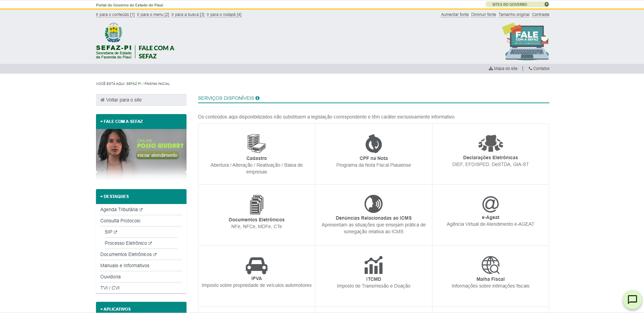Viewport: 644px width, 313px height.
Task: Click the Aumentar fonte link
Action: [454, 15]
